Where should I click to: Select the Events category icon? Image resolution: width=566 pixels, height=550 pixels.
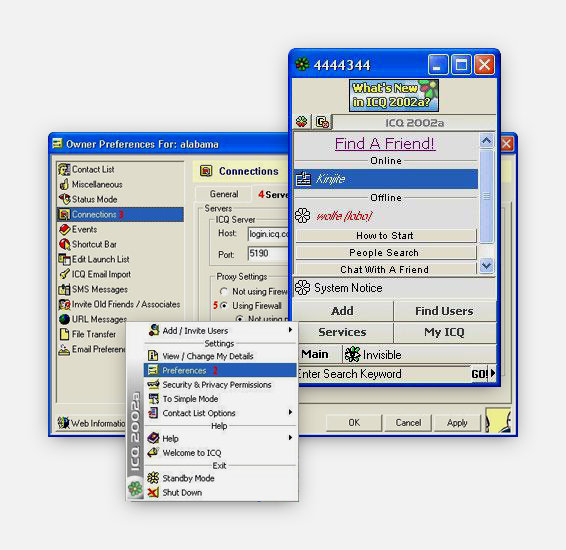(65, 229)
